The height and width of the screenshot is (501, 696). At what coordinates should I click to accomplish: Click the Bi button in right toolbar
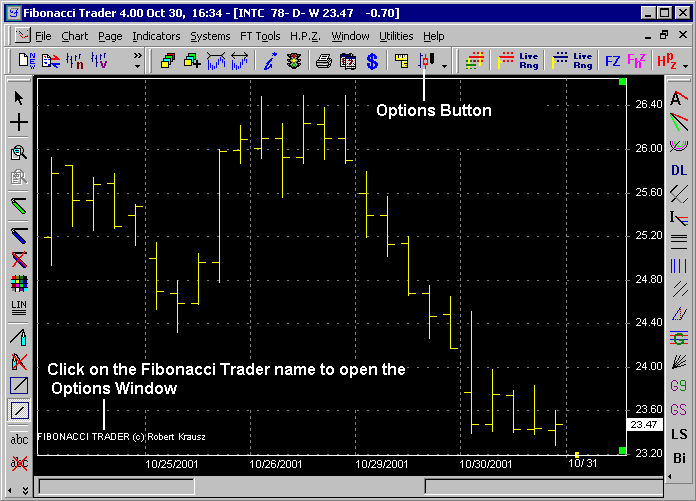point(679,458)
